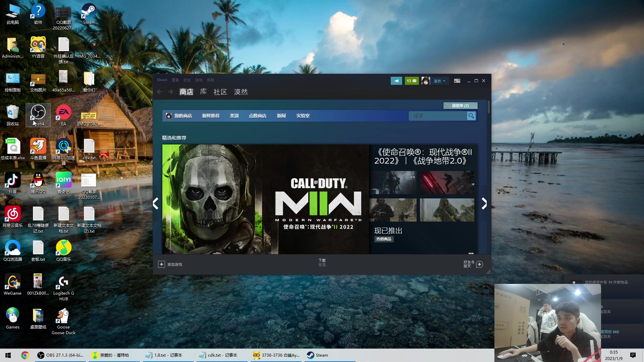The image size is (644, 362).
Task: Open the 网易UU加速器 desktop icon
Action: 63,152
